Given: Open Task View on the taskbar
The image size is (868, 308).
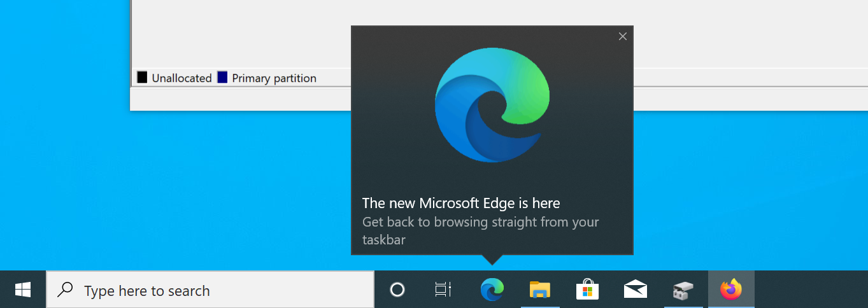Looking at the screenshot, I should pos(443,290).
